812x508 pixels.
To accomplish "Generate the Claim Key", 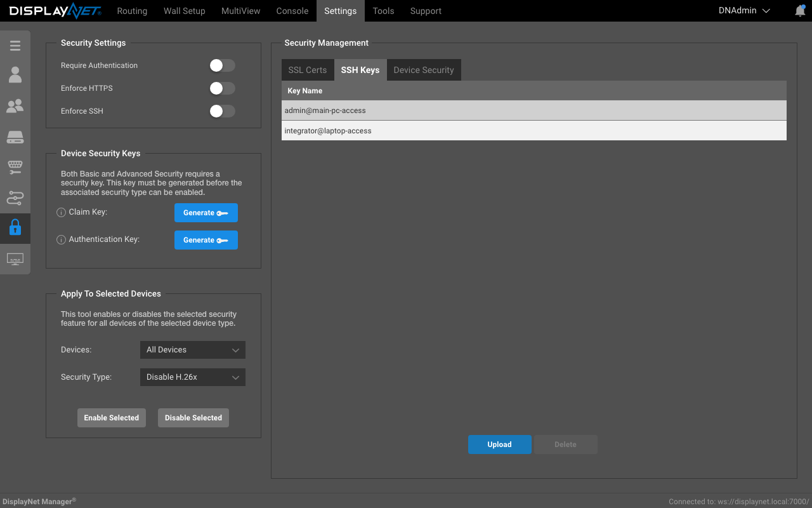I will pyautogui.click(x=206, y=213).
